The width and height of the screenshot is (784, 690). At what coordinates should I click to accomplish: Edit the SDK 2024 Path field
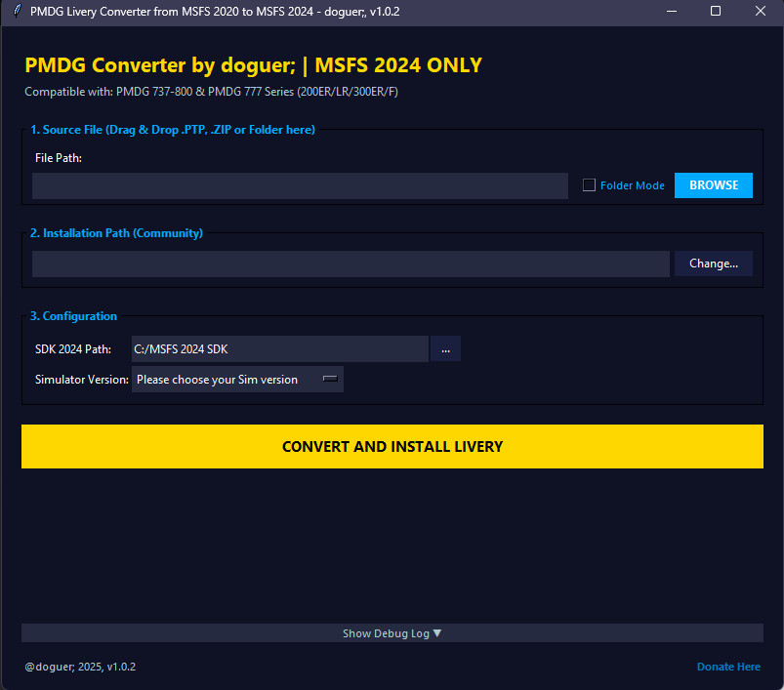[280, 348]
